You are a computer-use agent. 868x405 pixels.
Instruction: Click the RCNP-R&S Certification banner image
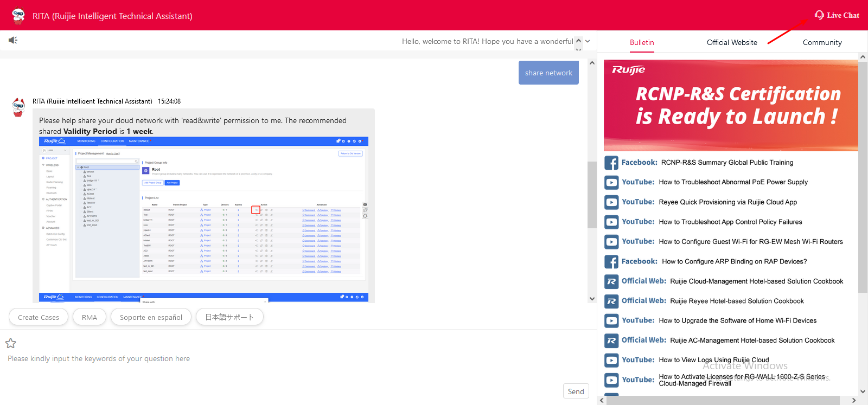pos(731,105)
